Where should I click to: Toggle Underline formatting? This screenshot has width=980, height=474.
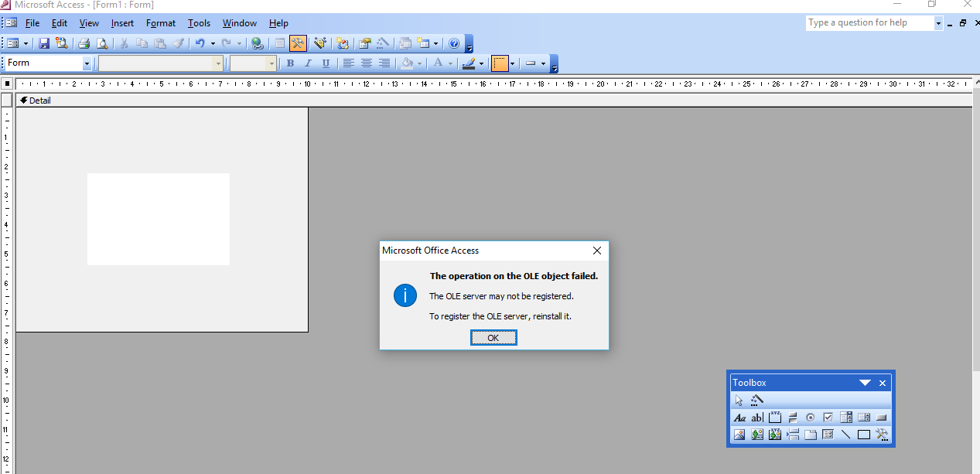pos(326,63)
